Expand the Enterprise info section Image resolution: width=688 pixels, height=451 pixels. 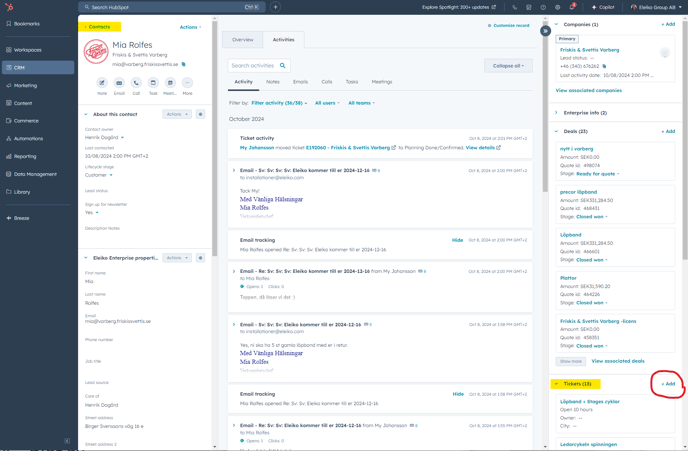click(557, 113)
